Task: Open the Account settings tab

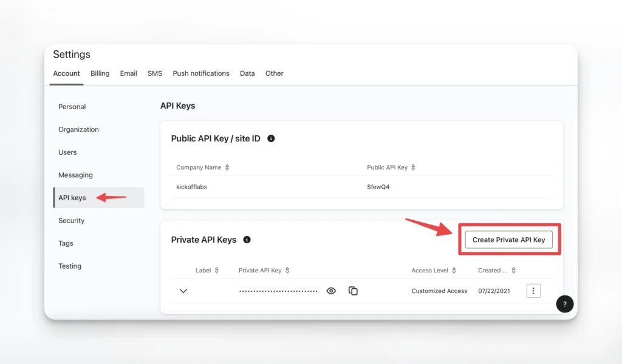Action: 66,73
